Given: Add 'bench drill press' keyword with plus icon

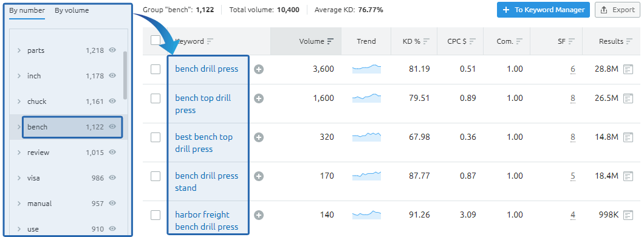Looking at the screenshot, I should [x=259, y=69].
